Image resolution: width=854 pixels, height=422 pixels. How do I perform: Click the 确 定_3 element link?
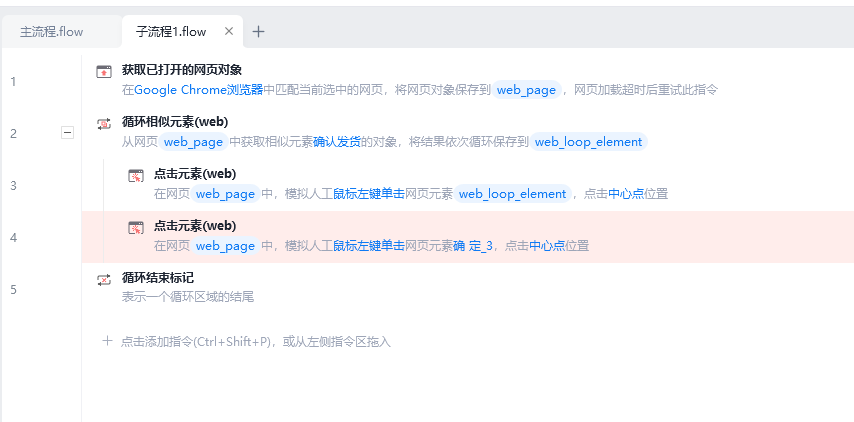(473, 246)
